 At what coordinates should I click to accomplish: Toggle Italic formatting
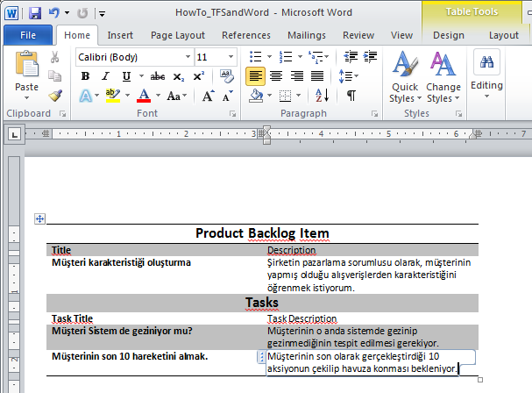[106, 76]
